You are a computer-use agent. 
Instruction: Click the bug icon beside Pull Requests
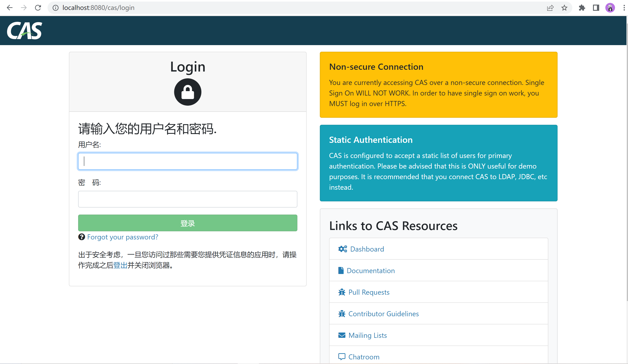point(342,292)
